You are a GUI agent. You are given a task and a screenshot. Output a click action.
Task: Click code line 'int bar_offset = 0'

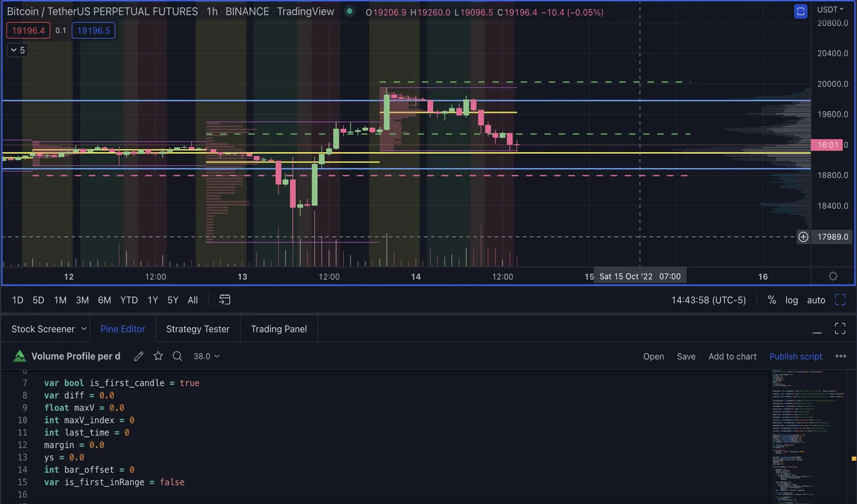[x=89, y=470]
